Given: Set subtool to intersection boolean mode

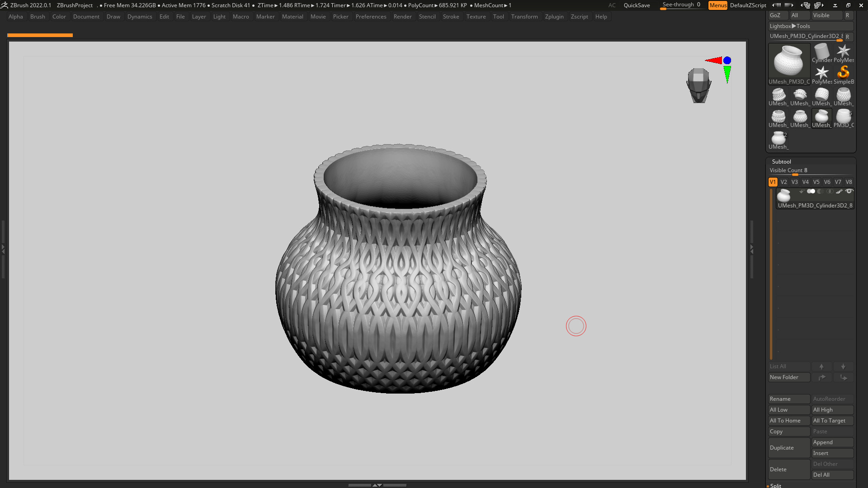Looking at the screenshot, I should (830, 192).
